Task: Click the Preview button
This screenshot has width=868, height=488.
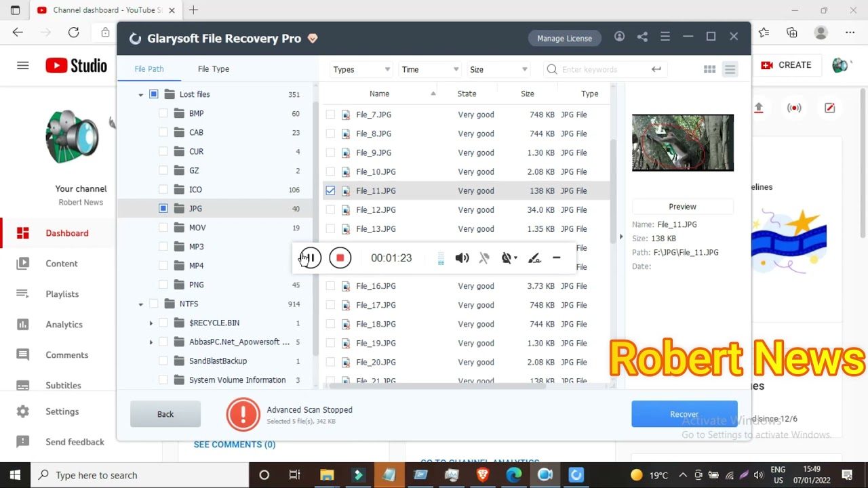Action: pos(682,207)
